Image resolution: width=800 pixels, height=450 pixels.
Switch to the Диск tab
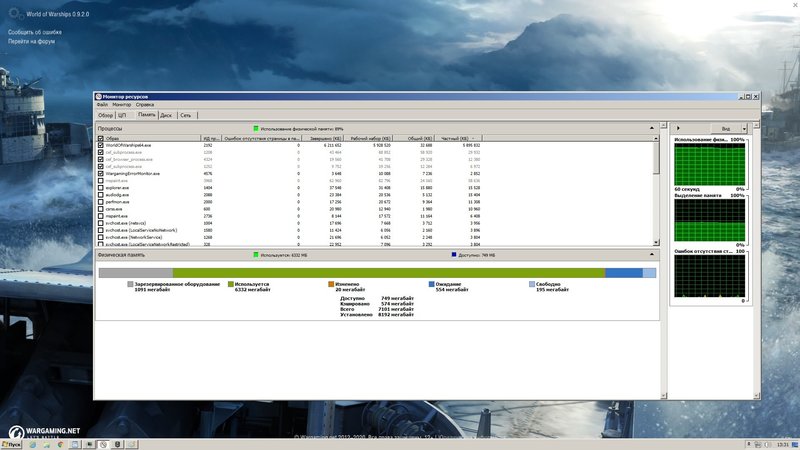point(166,115)
